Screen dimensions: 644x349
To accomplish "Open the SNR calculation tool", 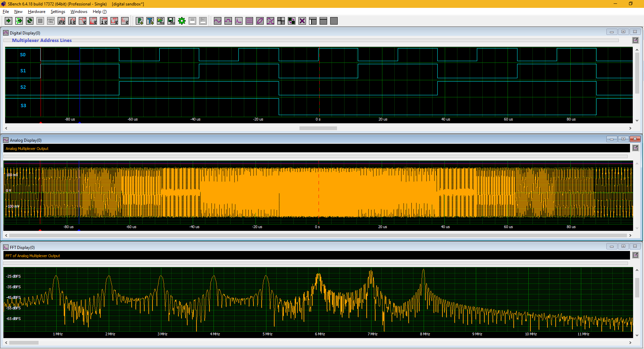I will (104, 21).
